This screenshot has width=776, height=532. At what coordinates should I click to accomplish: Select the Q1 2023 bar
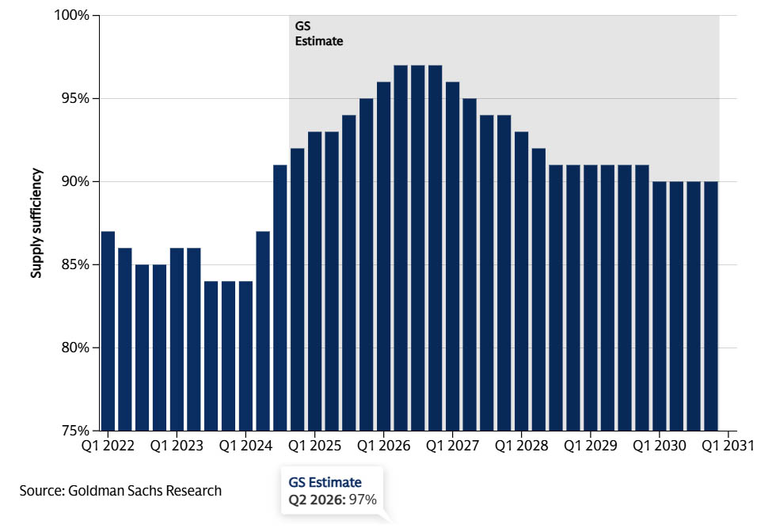pos(177,340)
